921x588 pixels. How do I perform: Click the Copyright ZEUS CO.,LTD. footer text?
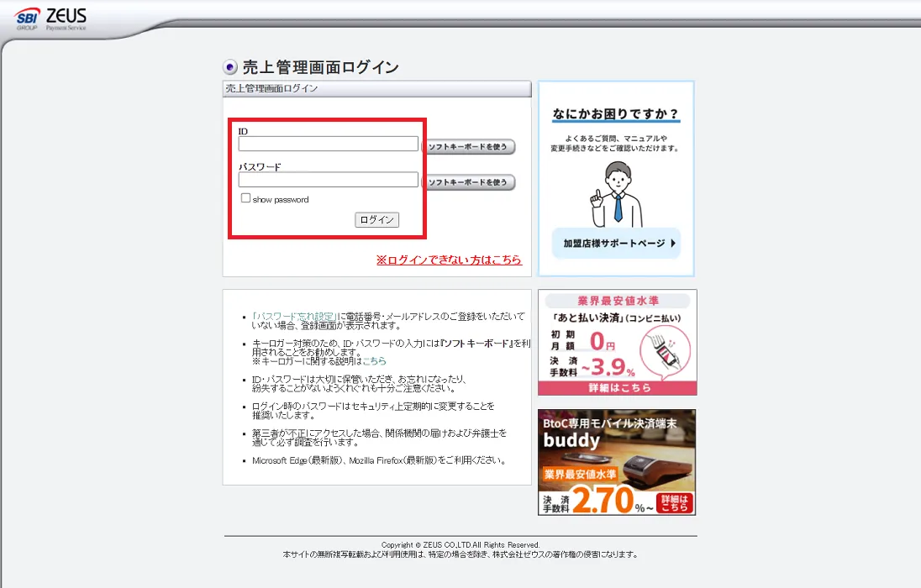pyautogui.click(x=460, y=545)
